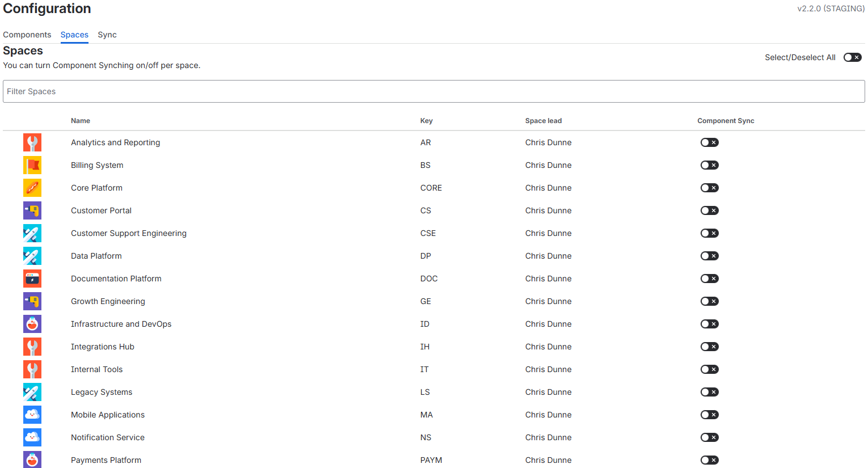Click the Integrations Hub wrench icon
This screenshot has height=468, width=868.
32,347
